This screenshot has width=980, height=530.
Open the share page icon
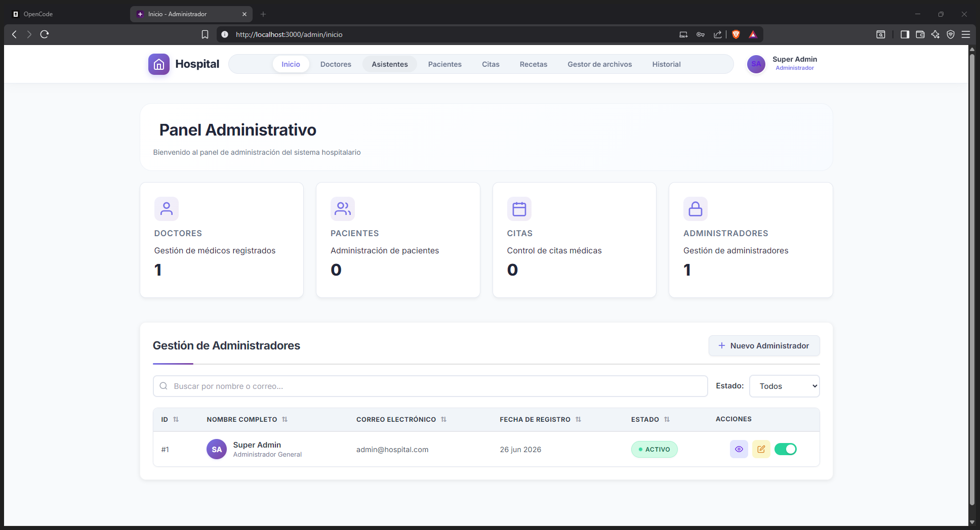tap(718, 34)
